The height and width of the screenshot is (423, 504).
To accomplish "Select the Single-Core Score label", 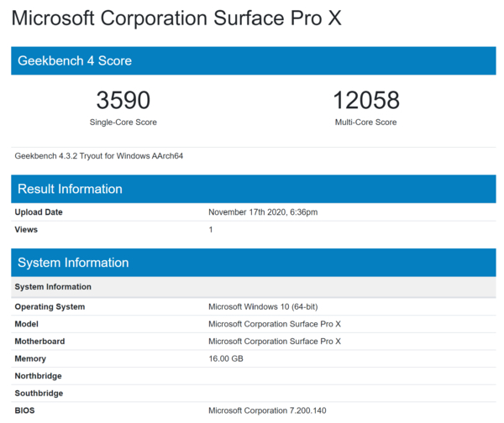I will [123, 123].
